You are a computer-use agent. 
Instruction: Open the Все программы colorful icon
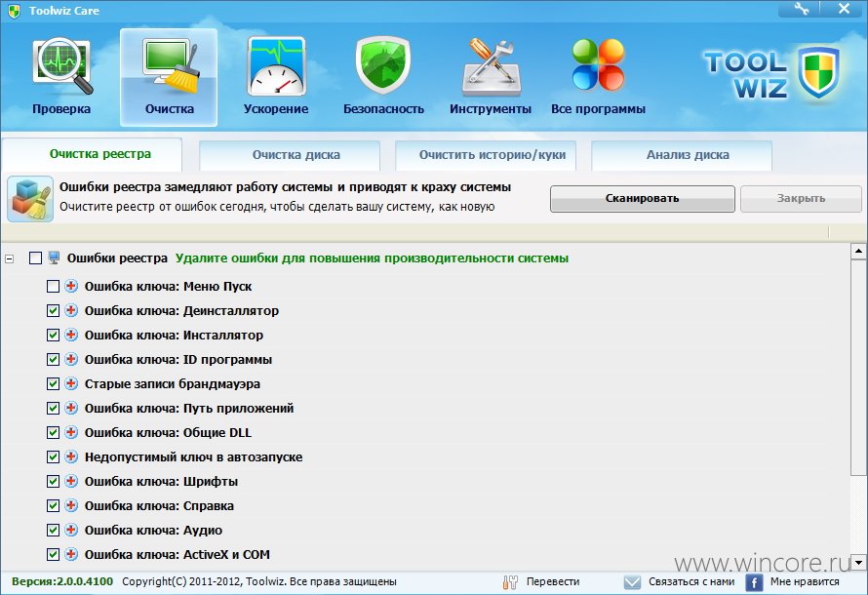point(599,64)
